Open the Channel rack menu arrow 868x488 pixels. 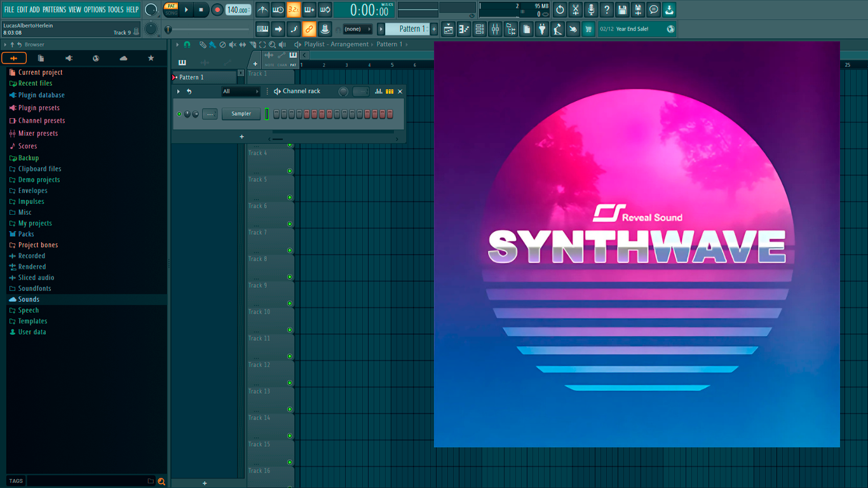tap(179, 91)
